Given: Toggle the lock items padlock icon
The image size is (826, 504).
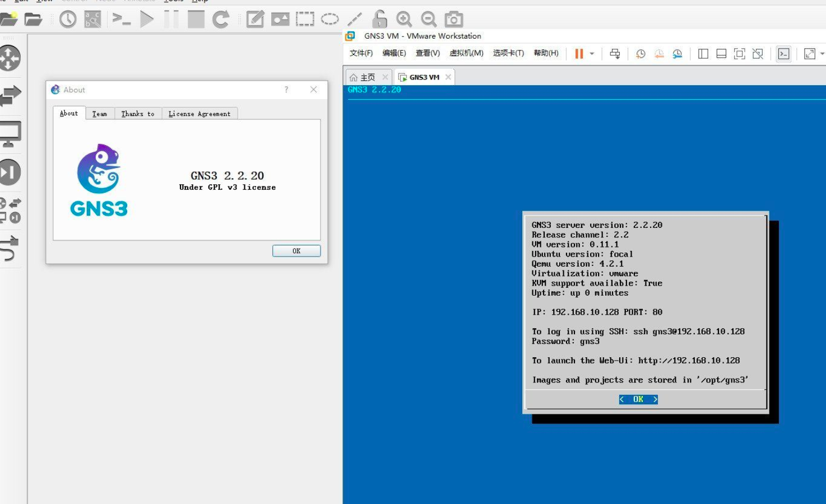Looking at the screenshot, I should click(x=379, y=19).
